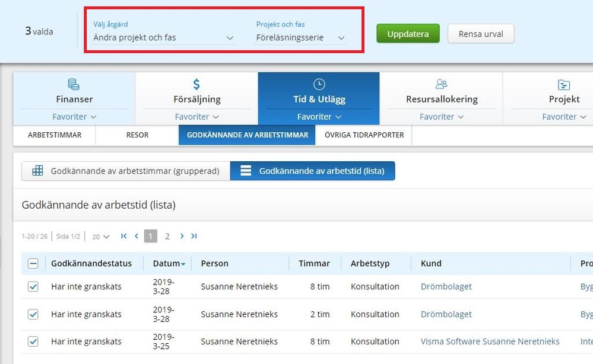Click the Projekt folder icon
The height and width of the screenshot is (364, 593).
coord(564,84)
